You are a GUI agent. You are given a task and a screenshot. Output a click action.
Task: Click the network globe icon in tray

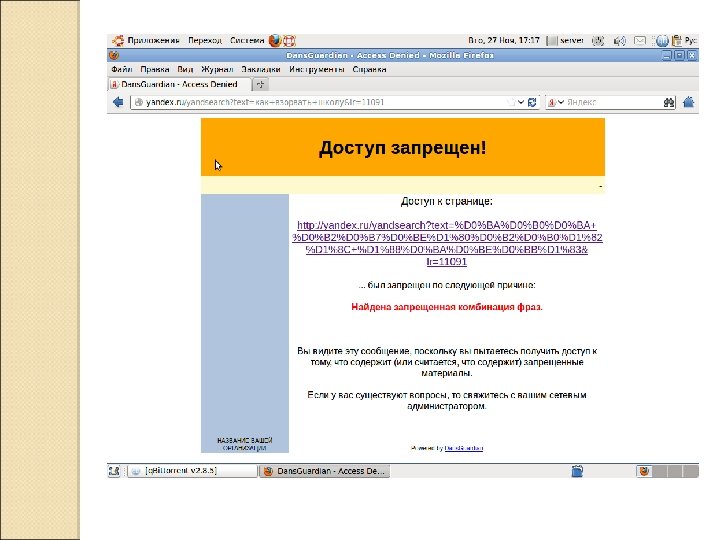click(662, 41)
